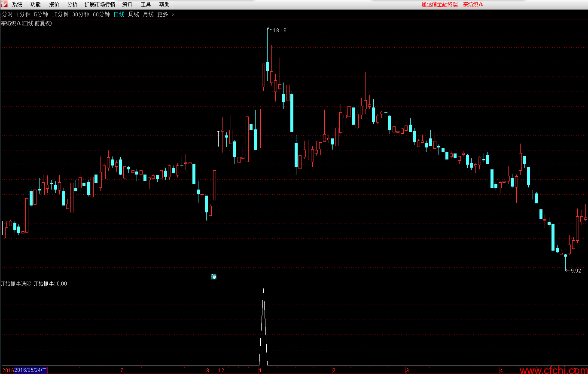The height and width of the screenshot is (374, 588).
Task: Click the 9.92 low price label
Action: 576,270
